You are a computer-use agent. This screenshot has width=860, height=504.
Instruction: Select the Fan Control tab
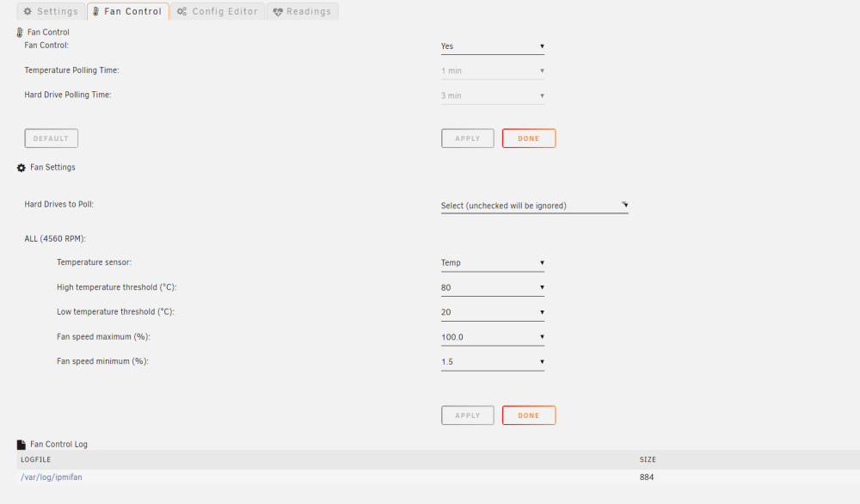coord(128,11)
